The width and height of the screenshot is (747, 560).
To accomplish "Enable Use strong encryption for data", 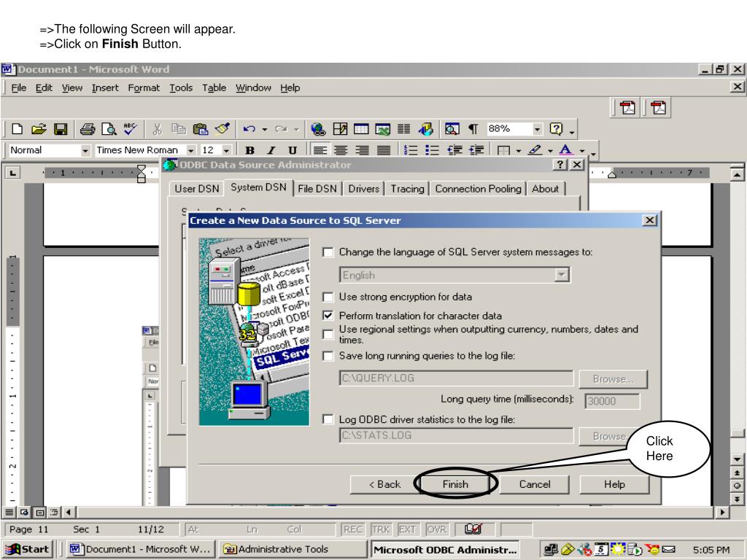I will [x=328, y=297].
